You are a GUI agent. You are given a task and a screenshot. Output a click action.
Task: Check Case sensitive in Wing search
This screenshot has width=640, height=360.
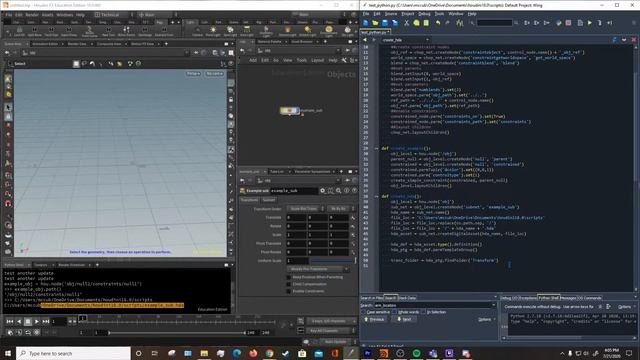coord(364,312)
